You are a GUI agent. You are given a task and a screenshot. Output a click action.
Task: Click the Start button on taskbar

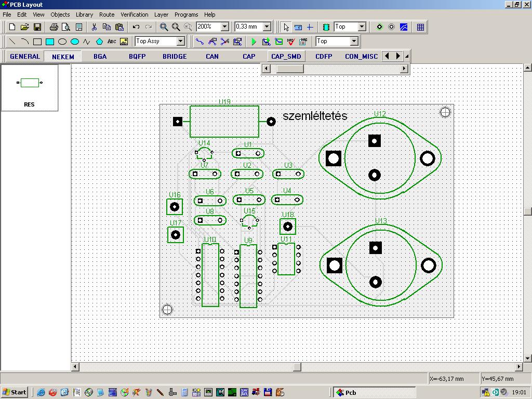click(x=15, y=392)
